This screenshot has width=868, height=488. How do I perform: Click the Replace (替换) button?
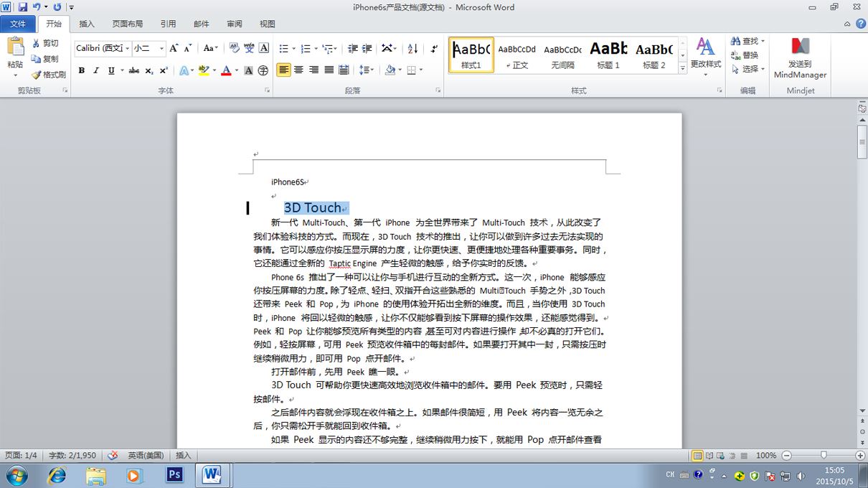(745, 55)
